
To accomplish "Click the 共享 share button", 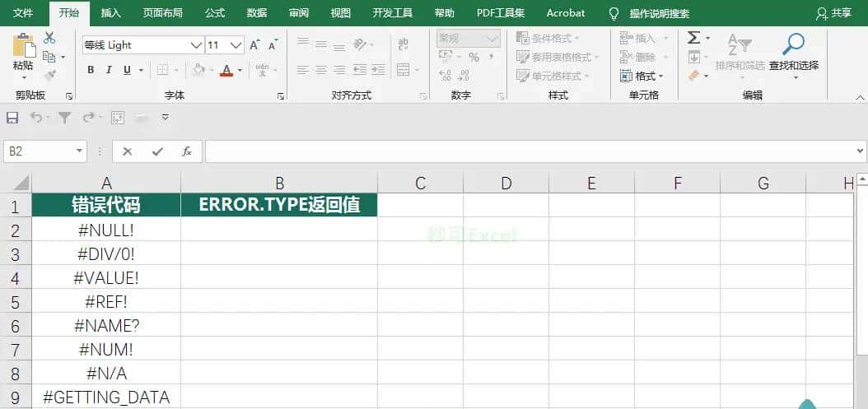I will 834,13.
